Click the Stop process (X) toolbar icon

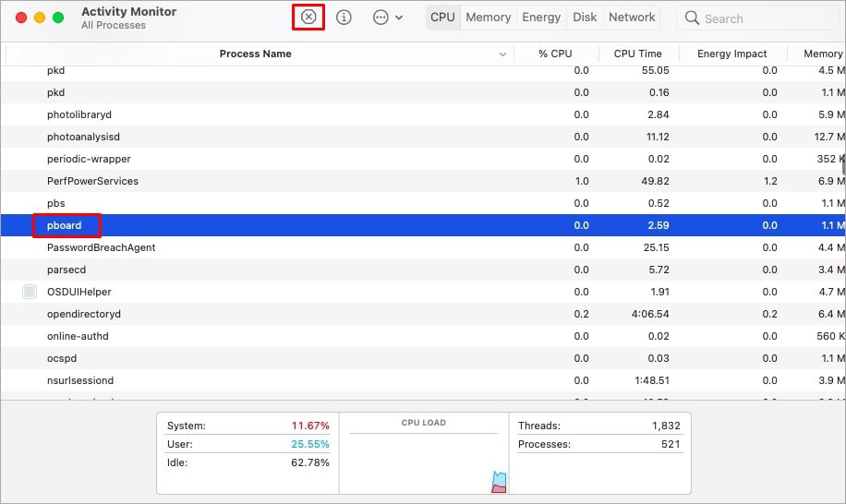pyautogui.click(x=308, y=18)
